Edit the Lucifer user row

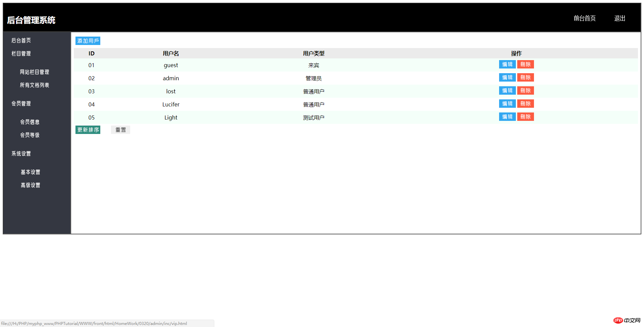(x=507, y=104)
